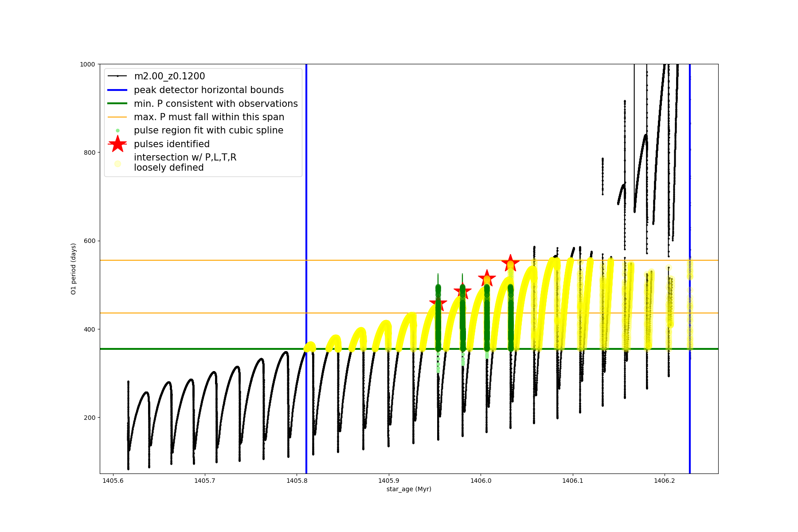Click the pale yellow circle legend marker
Screen dimensions: 798x532
point(117,164)
